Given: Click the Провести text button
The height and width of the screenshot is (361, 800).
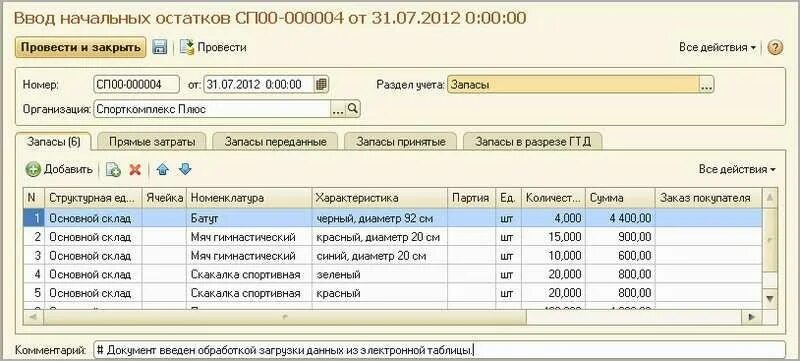Looking at the screenshot, I should pyautogui.click(x=222, y=47).
